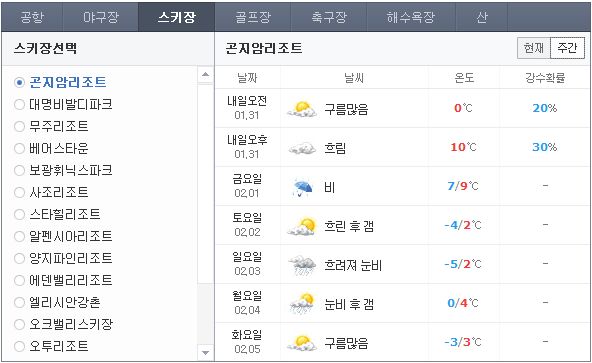Select the 알펜시아리조트 radio button
The height and width of the screenshot is (363, 592).
coord(19,236)
